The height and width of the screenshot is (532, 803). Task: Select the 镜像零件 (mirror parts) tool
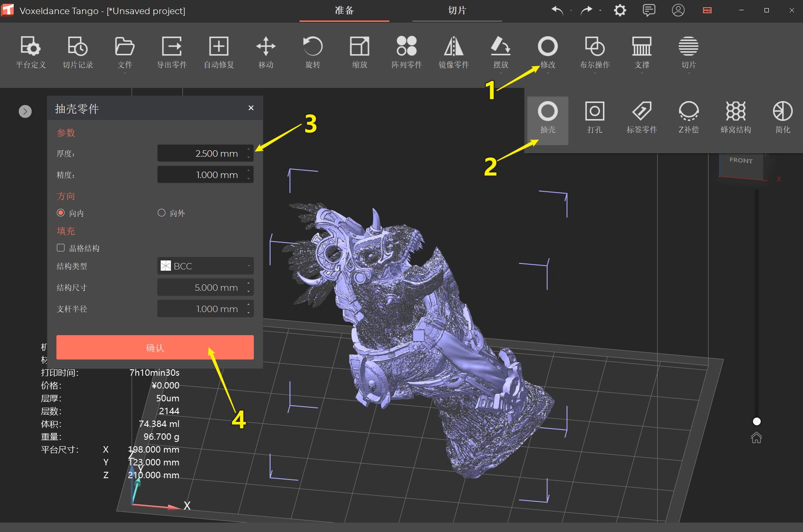click(454, 52)
